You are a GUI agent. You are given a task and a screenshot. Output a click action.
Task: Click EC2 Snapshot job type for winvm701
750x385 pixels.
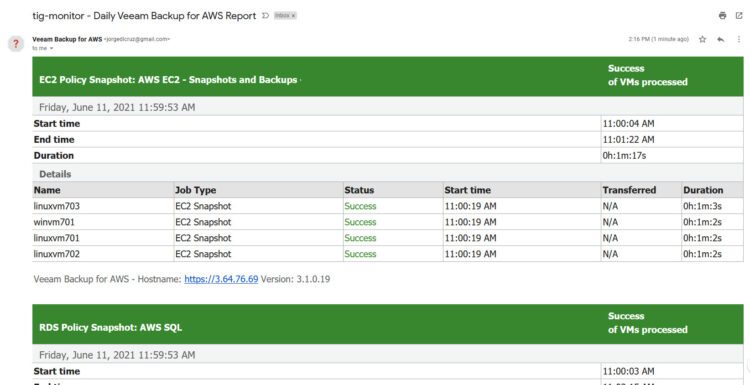click(203, 222)
